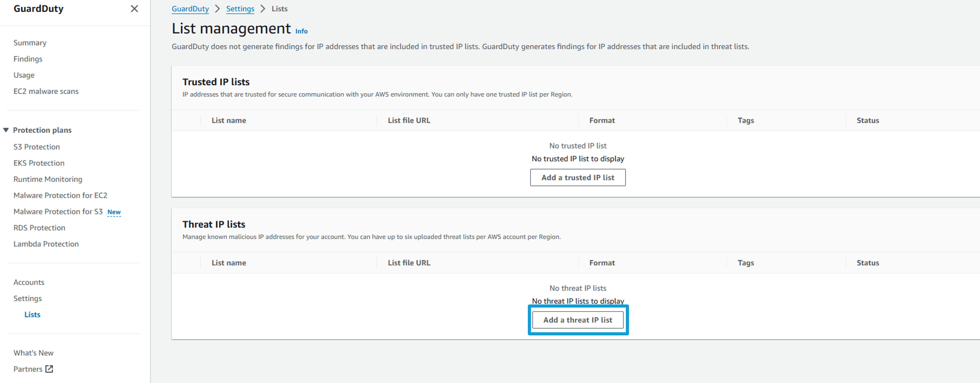Viewport: 980px width, 383px height.
Task: Open Runtime Monitoring
Action: point(48,179)
